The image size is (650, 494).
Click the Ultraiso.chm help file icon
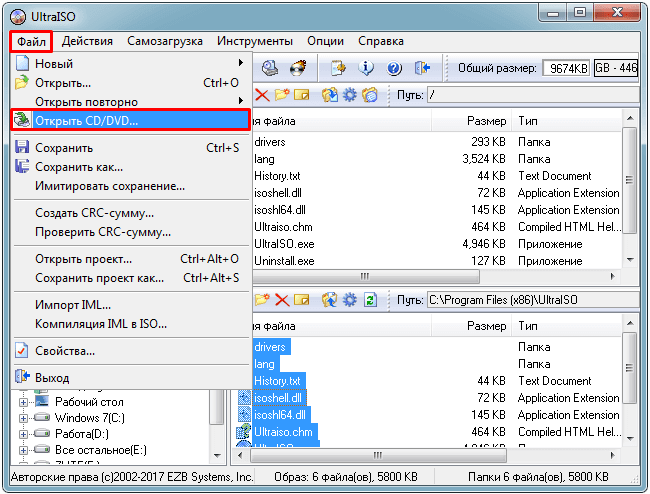click(244, 432)
